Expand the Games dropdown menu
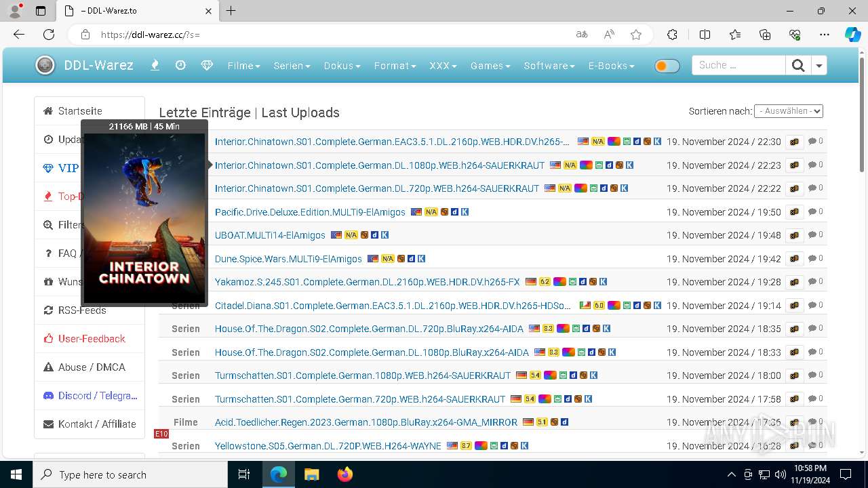Screen dimensions: 868x488 490,66
